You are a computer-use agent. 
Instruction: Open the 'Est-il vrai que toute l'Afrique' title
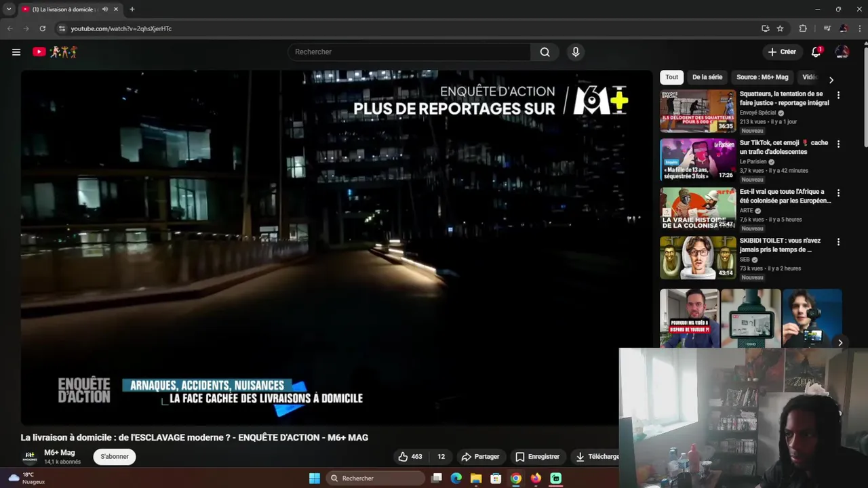785,196
